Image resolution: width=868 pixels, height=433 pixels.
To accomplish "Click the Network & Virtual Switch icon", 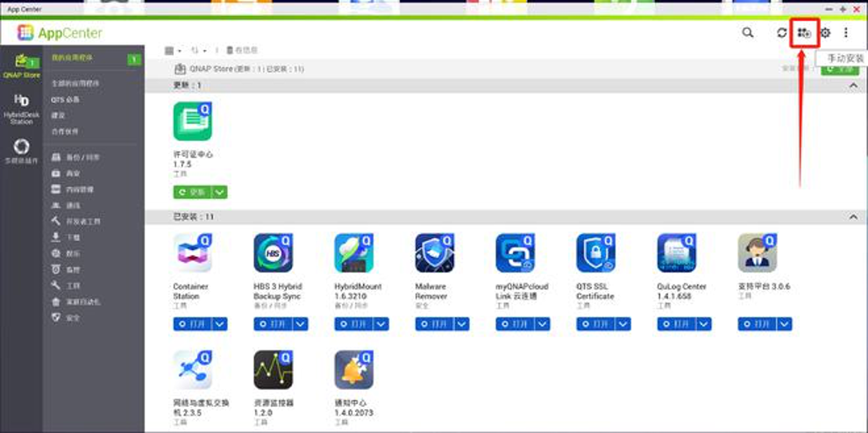I will [192, 369].
